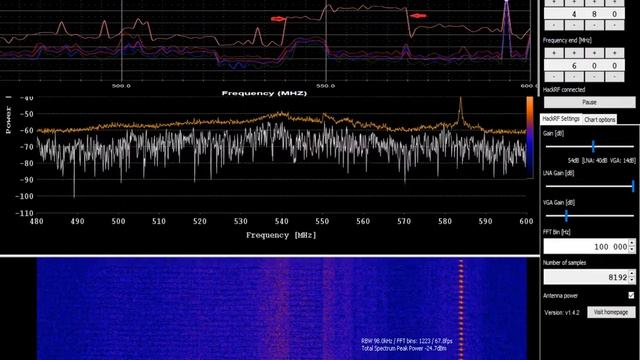Click the Frequency (MHZ) upper chart label
The image size is (640, 360).
(x=264, y=93)
